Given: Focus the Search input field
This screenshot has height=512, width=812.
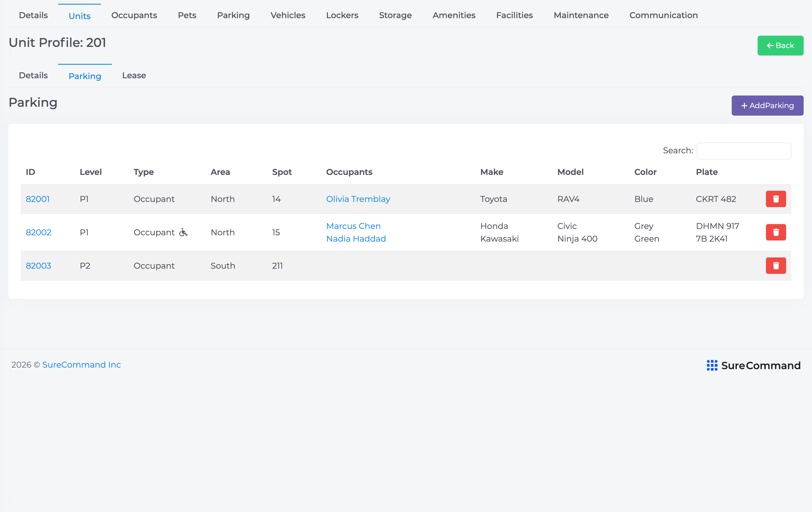Looking at the screenshot, I should coord(744,151).
